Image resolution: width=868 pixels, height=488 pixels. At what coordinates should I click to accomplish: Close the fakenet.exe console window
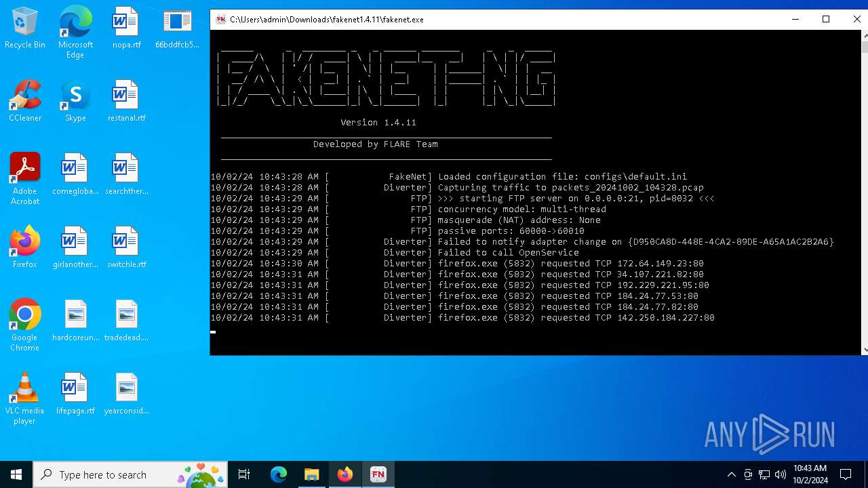(x=856, y=20)
